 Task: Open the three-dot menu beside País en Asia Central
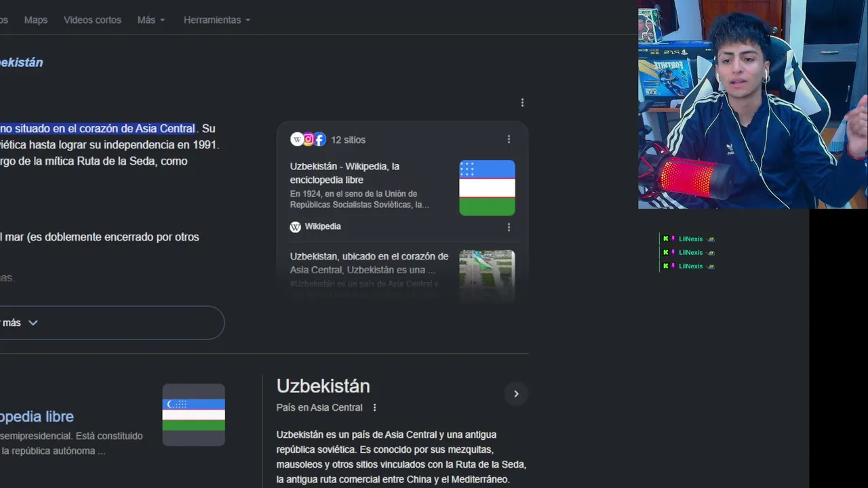tap(374, 407)
